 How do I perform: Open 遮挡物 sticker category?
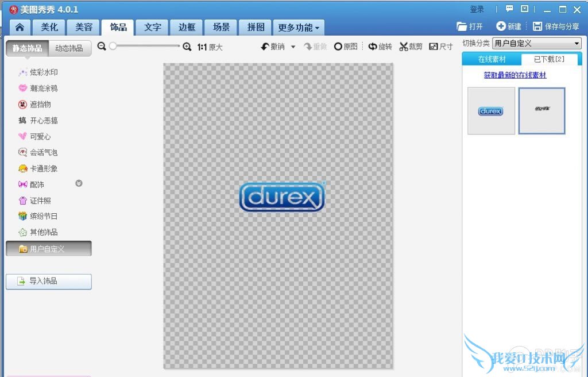click(34, 105)
